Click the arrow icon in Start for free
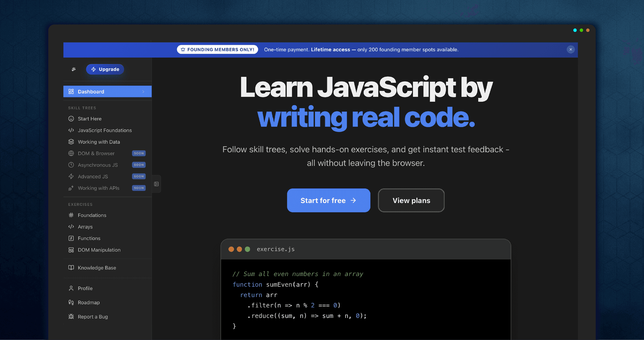Image resolution: width=644 pixels, height=340 pixels. [x=353, y=200]
